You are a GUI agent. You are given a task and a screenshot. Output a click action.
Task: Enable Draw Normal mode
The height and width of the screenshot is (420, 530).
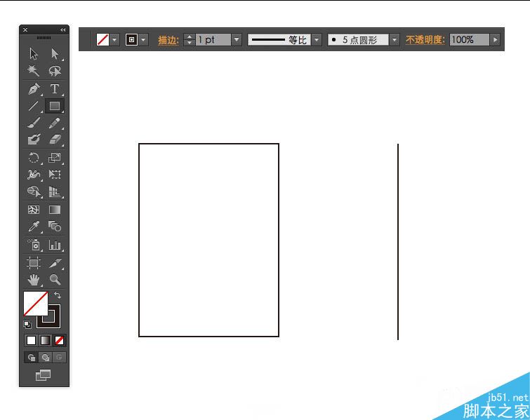[x=31, y=357]
